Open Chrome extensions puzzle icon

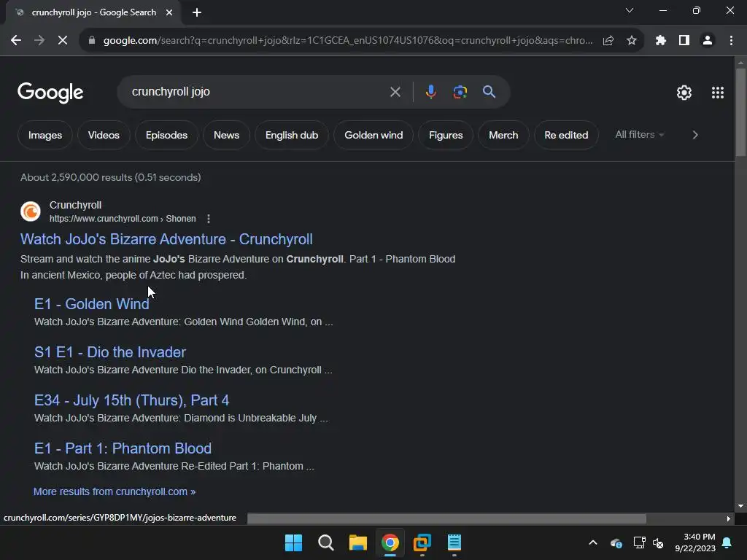(660, 41)
